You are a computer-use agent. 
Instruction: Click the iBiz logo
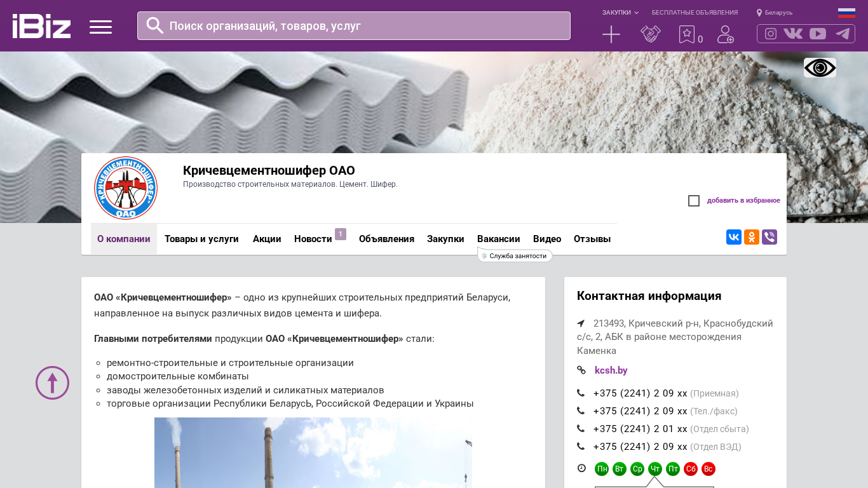coord(41,26)
